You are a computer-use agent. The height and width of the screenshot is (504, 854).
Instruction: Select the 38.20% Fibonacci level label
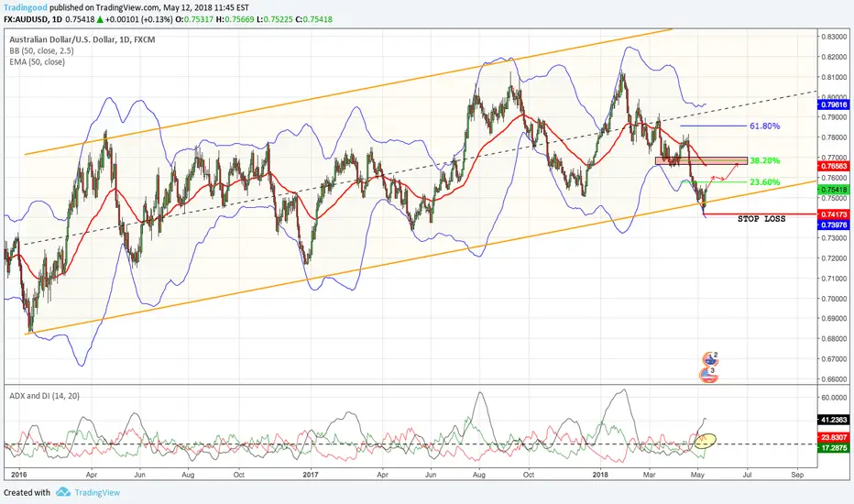tap(764, 159)
